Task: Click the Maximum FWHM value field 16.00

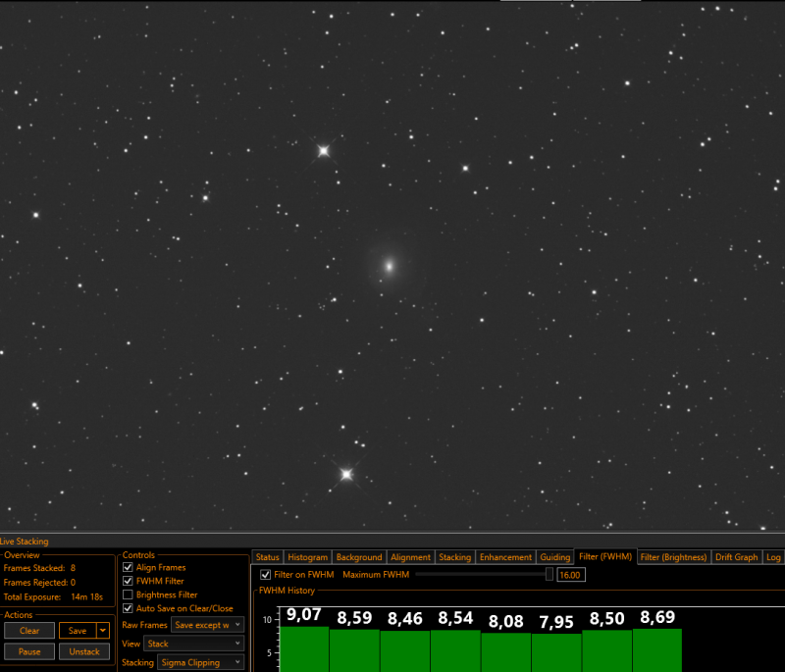Action: (571, 575)
